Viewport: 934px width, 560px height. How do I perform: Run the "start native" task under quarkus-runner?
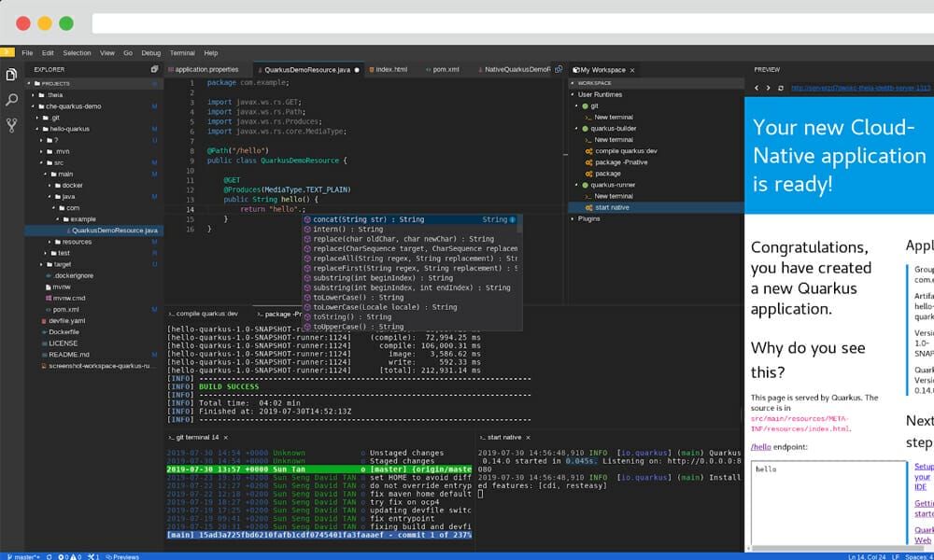click(x=612, y=207)
